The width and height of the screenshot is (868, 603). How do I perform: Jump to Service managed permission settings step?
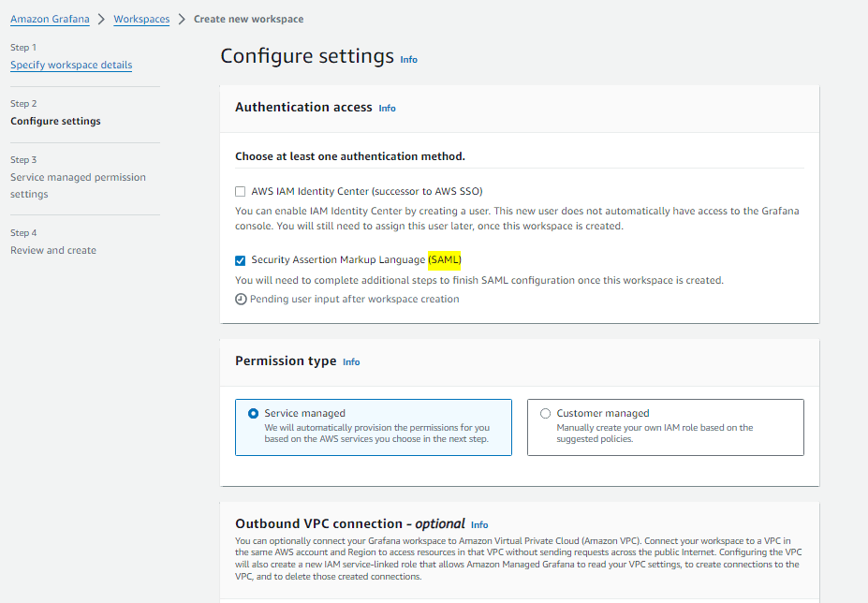(78, 185)
